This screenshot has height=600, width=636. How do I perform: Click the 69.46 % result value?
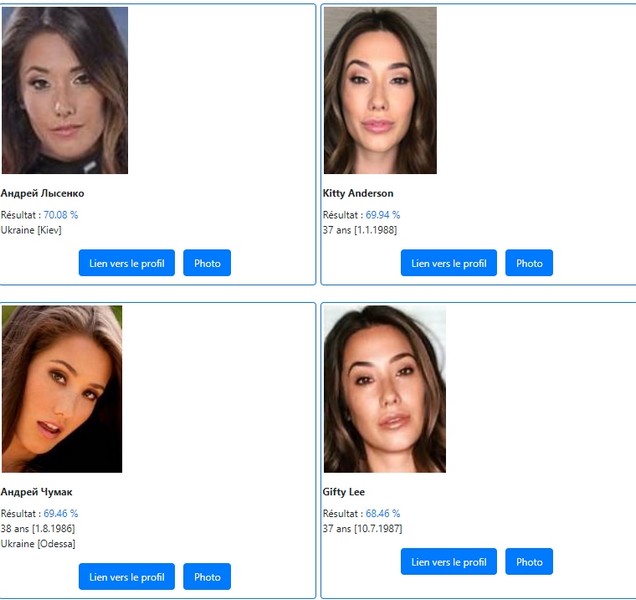(x=60, y=514)
